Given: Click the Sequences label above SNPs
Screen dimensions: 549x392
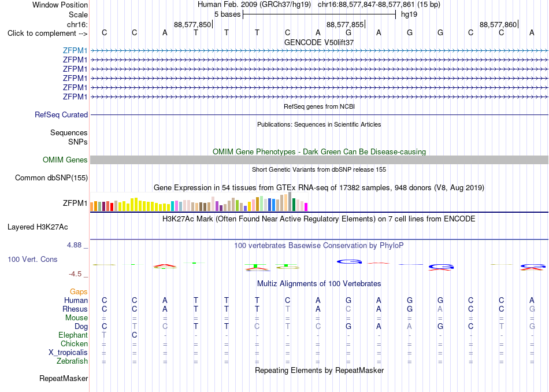Looking at the screenshot, I should tap(69, 133).
